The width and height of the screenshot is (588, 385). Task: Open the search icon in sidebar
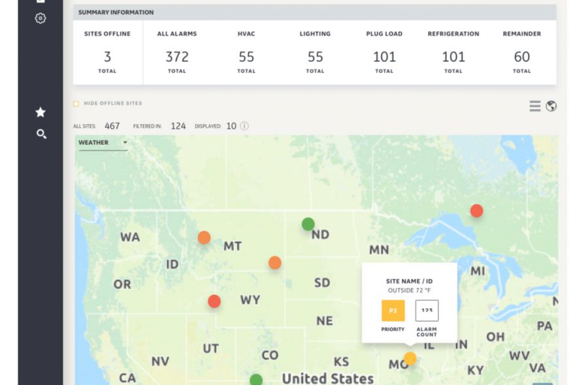tap(41, 134)
